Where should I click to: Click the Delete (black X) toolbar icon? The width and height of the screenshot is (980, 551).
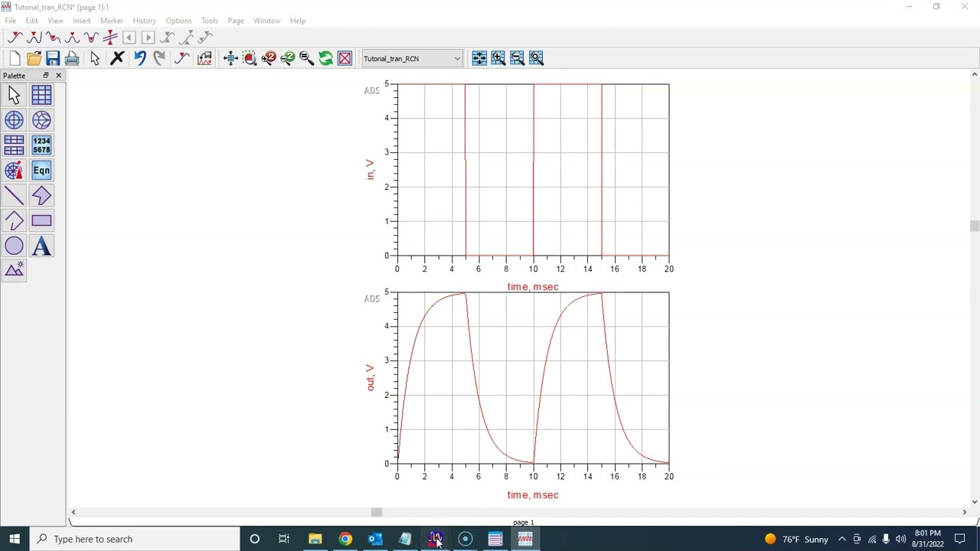117,59
